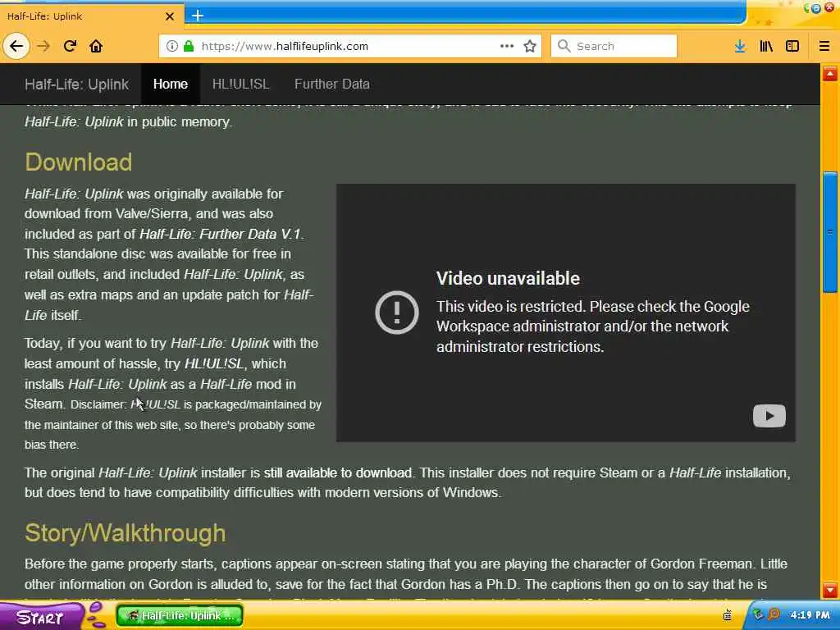Go back with the browser back arrow
This screenshot has height=630, width=840.
click(x=16, y=46)
